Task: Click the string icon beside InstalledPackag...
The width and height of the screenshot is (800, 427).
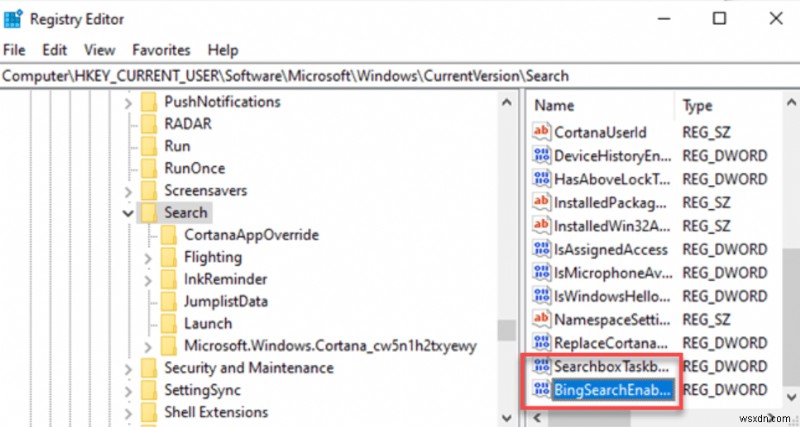Action: click(541, 202)
